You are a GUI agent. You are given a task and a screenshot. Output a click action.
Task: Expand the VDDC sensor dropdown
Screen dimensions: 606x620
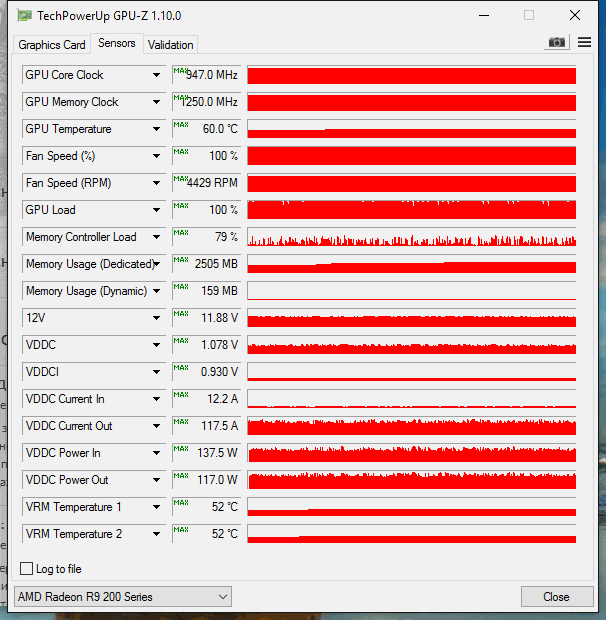click(157, 345)
